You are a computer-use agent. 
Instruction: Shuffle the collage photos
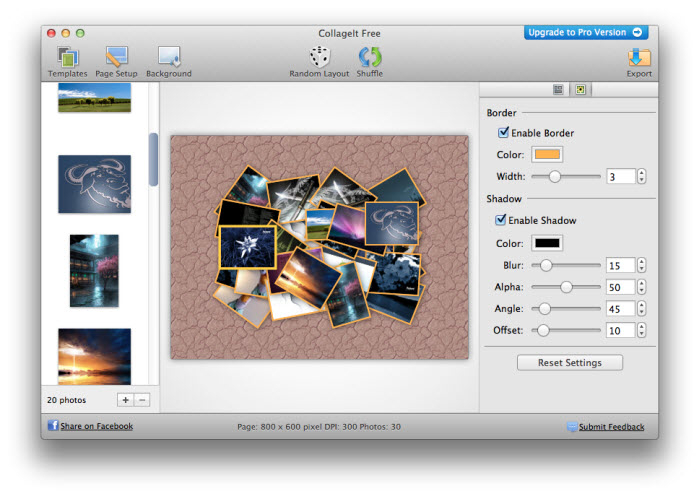pyautogui.click(x=370, y=60)
